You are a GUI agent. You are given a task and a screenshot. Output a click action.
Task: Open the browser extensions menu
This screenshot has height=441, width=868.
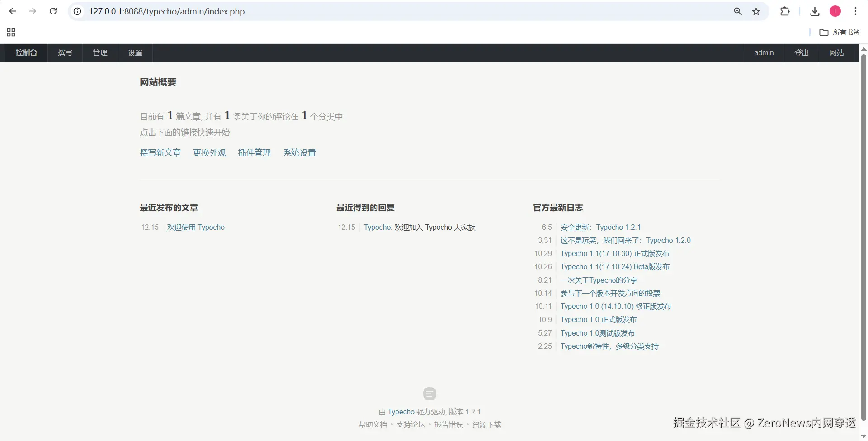785,11
